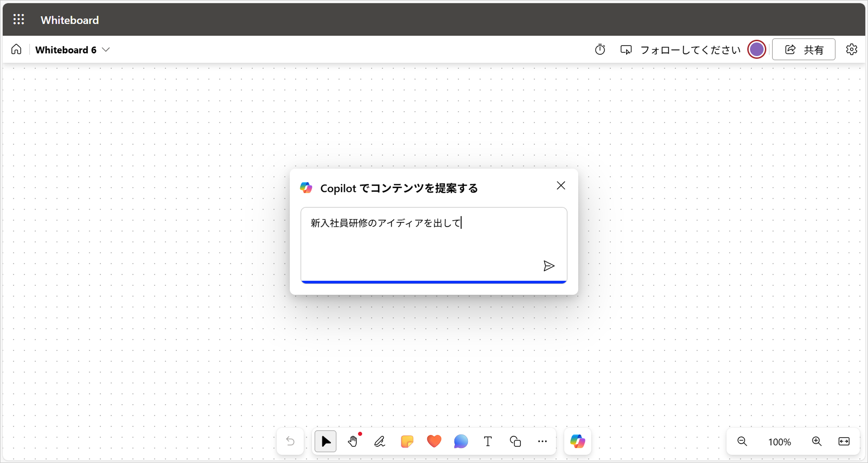Choose the select arrow tool
Image resolution: width=868 pixels, height=463 pixels.
click(x=325, y=441)
